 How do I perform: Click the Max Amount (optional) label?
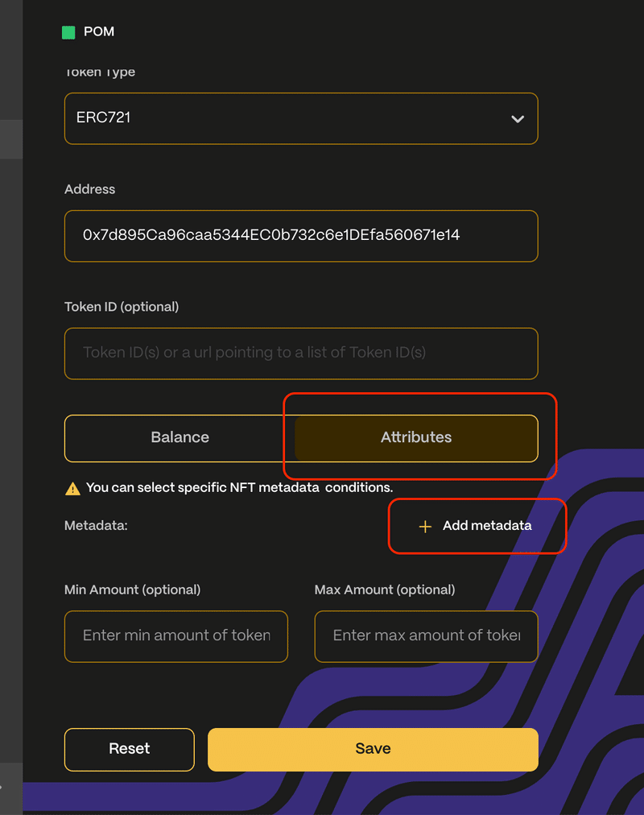coord(385,590)
